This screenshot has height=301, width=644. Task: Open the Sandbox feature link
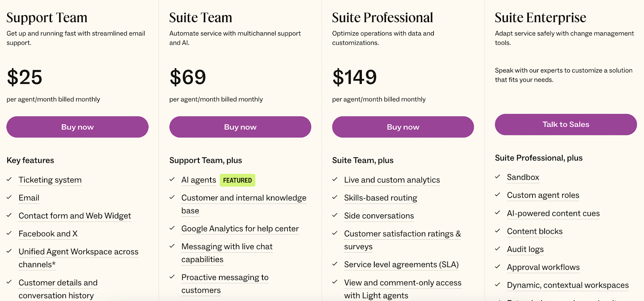[522, 177]
